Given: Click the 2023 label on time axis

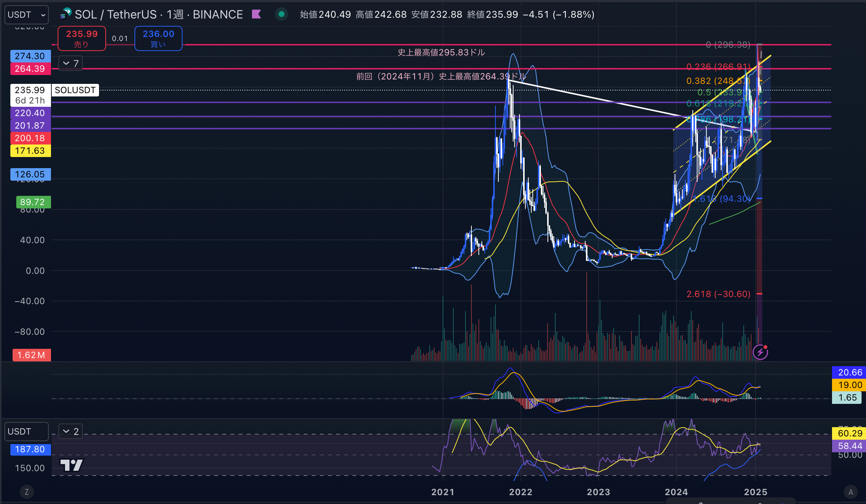Looking at the screenshot, I should pos(599,492).
